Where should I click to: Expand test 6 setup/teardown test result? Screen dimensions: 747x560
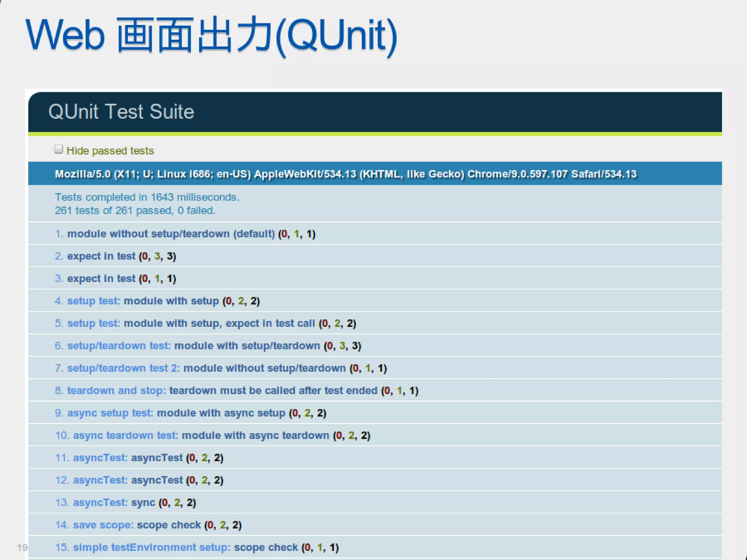click(x=375, y=345)
